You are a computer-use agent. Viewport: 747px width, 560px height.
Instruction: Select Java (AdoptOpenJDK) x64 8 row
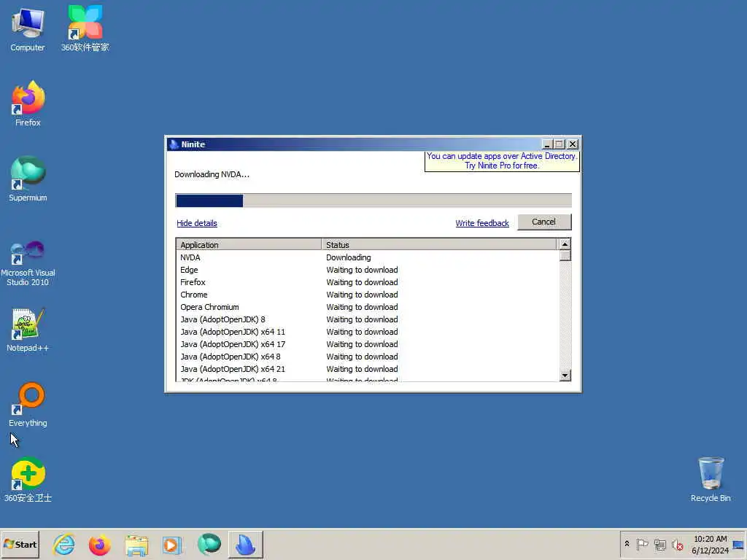click(x=367, y=357)
